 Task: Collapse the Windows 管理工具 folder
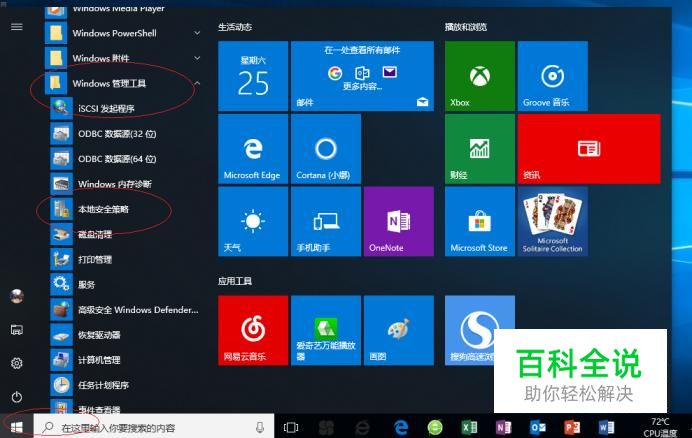[123, 83]
